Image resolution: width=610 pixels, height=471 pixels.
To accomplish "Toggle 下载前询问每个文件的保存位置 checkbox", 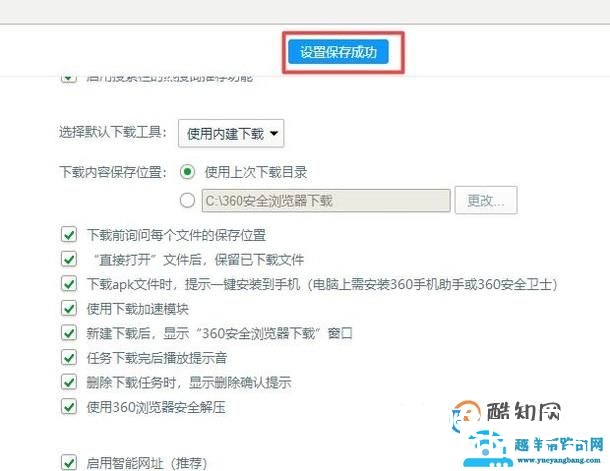I will click(69, 235).
